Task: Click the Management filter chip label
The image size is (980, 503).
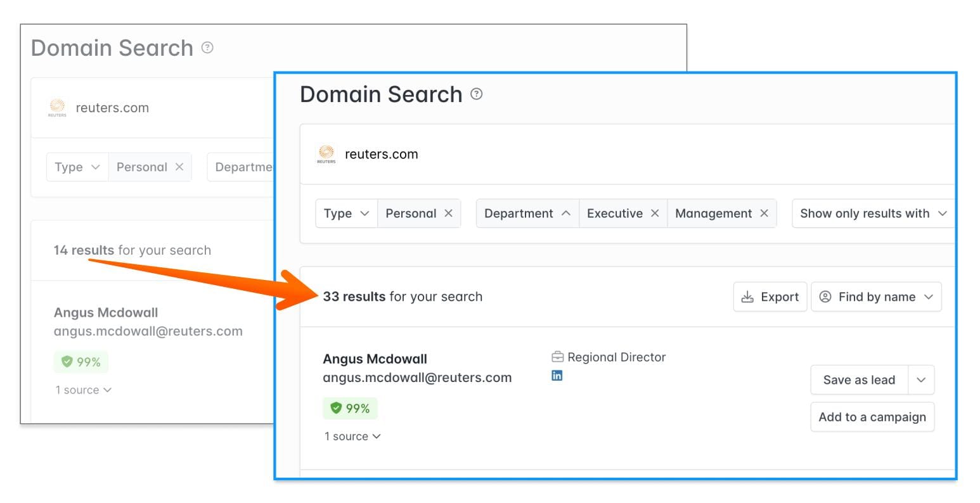Action: (x=713, y=213)
